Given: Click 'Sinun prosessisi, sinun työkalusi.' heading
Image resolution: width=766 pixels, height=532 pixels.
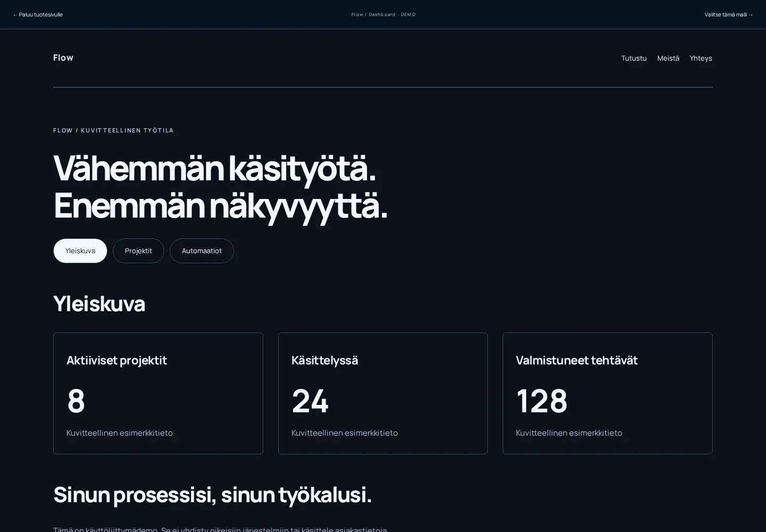Looking at the screenshot, I should 212,495.
